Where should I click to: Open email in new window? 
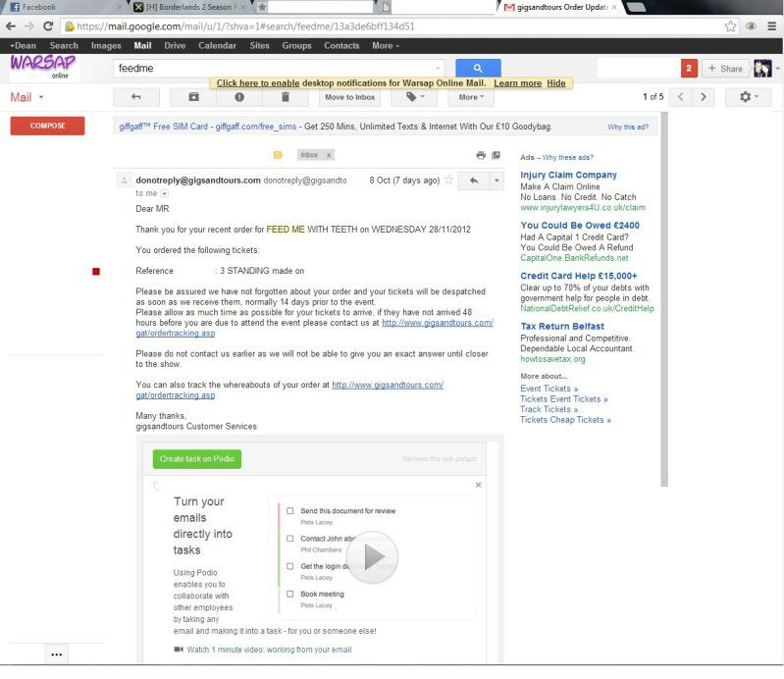click(x=496, y=155)
